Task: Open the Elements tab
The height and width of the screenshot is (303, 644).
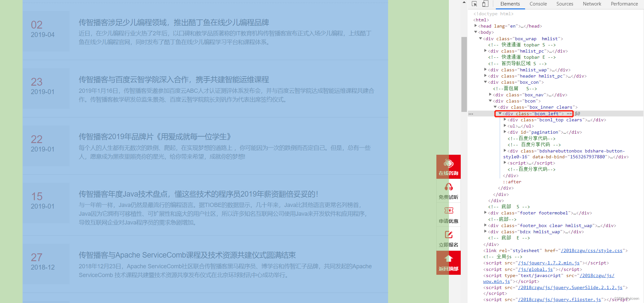Action: [510, 4]
